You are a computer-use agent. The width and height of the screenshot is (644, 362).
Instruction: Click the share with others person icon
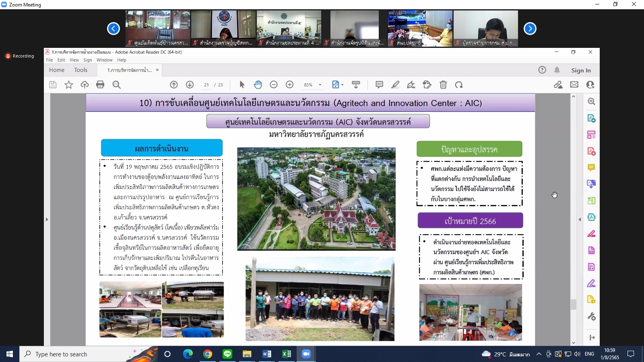pos(590,85)
